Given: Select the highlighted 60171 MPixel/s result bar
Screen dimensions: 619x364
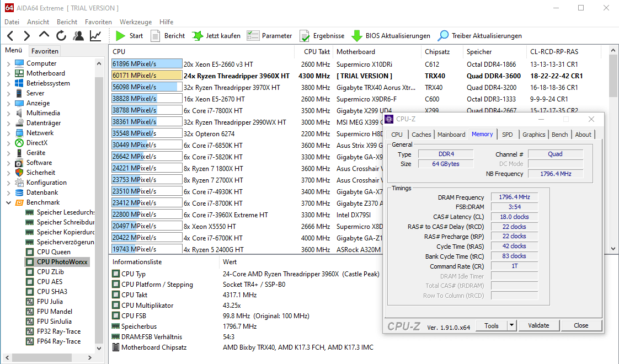Looking at the screenshot, I should click(146, 76).
